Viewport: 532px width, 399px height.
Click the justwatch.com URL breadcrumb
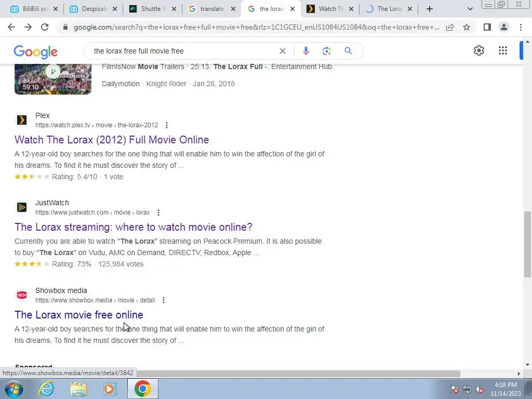tap(92, 212)
